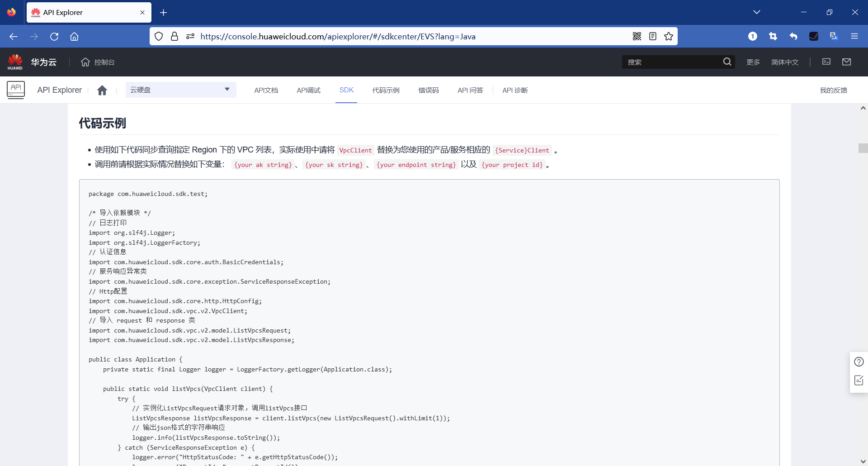Viewport: 868px width, 466px height.
Task: Open the Firefox application menu
Action: pos(854,37)
